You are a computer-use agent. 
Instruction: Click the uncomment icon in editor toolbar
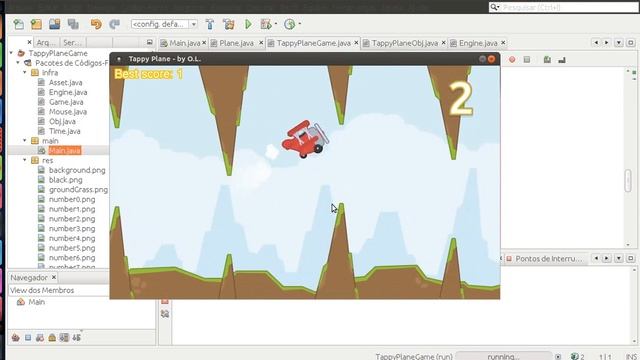[x=562, y=60]
